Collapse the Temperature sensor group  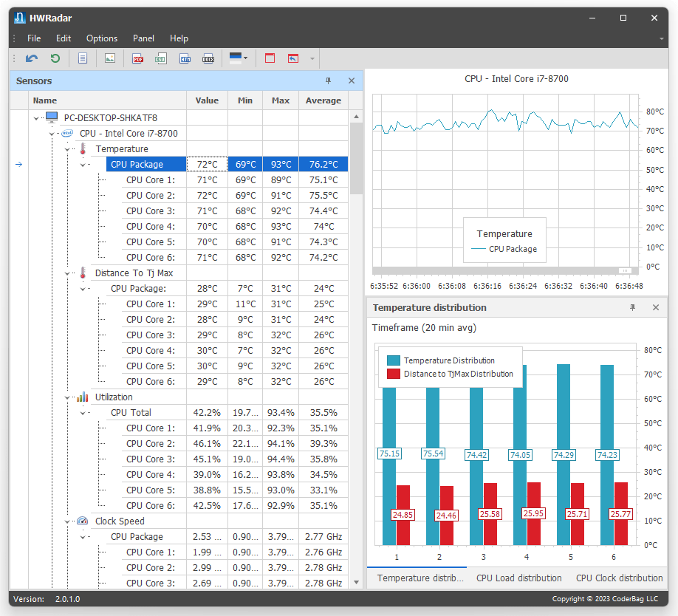(x=67, y=149)
